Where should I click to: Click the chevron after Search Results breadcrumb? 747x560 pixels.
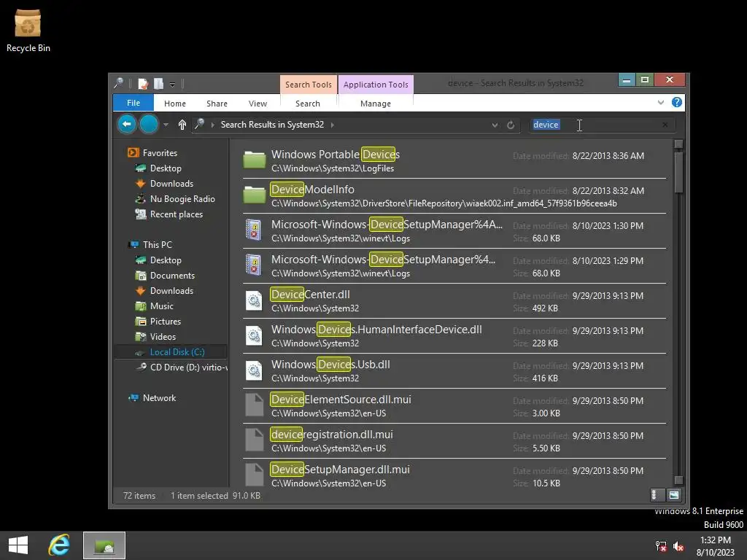tap(332, 125)
